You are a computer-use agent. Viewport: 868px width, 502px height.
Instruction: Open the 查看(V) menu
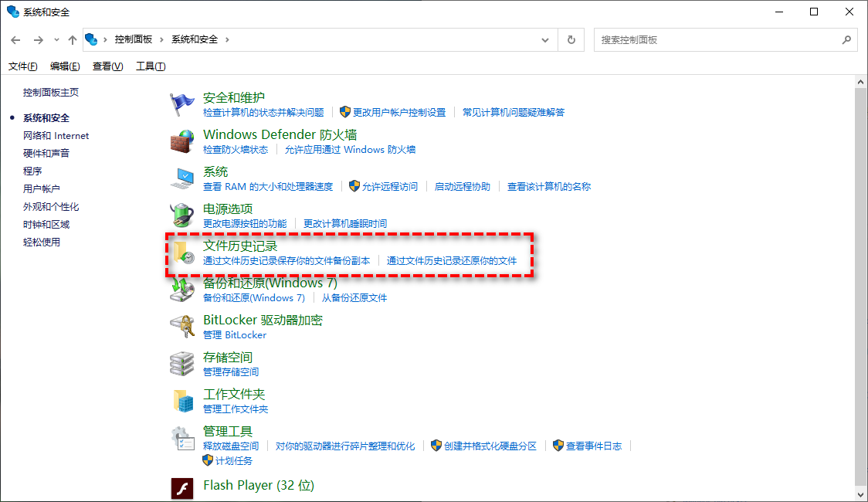(x=107, y=66)
